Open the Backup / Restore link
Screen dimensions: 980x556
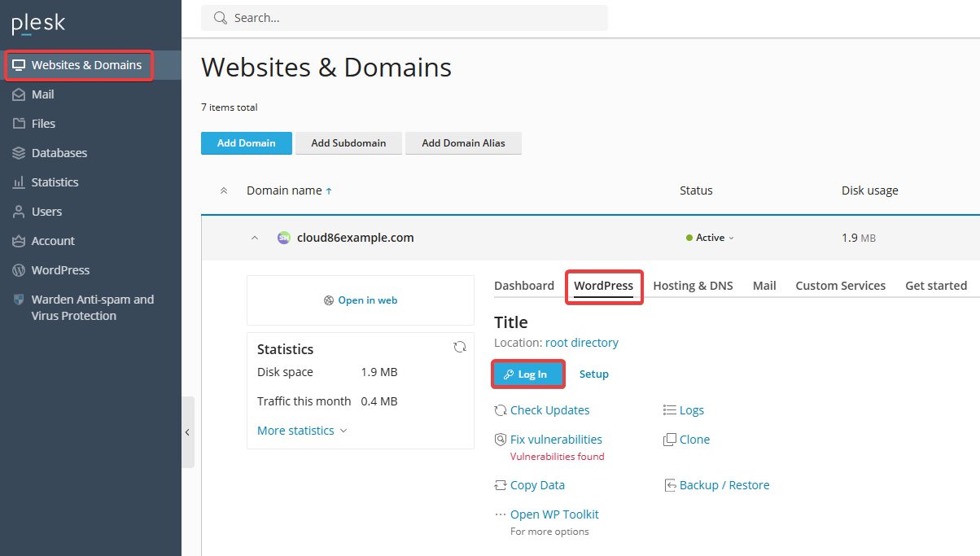pos(724,485)
